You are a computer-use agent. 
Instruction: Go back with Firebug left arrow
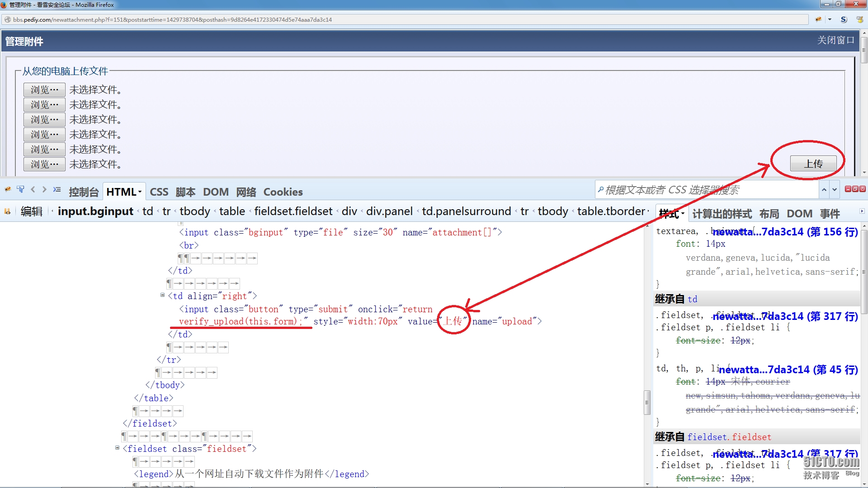pos(33,190)
